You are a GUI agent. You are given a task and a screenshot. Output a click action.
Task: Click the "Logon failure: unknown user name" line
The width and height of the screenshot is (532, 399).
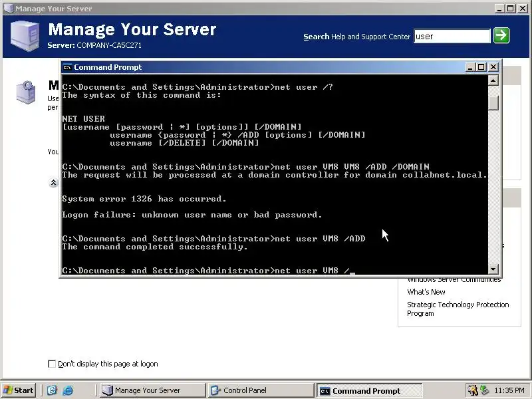pyautogui.click(x=192, y=215)
